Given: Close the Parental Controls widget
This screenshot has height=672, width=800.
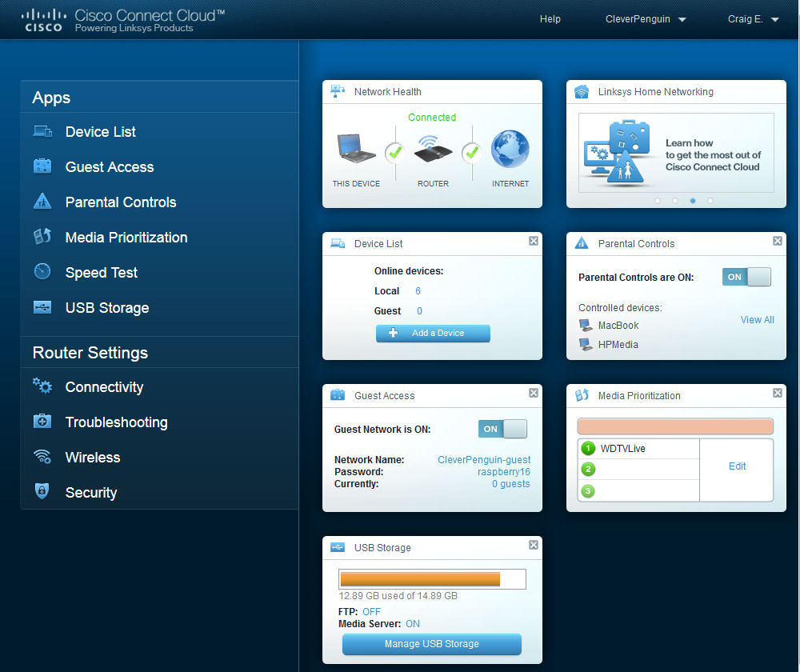Looking at the screenshot, I should [x=777, y=240].
